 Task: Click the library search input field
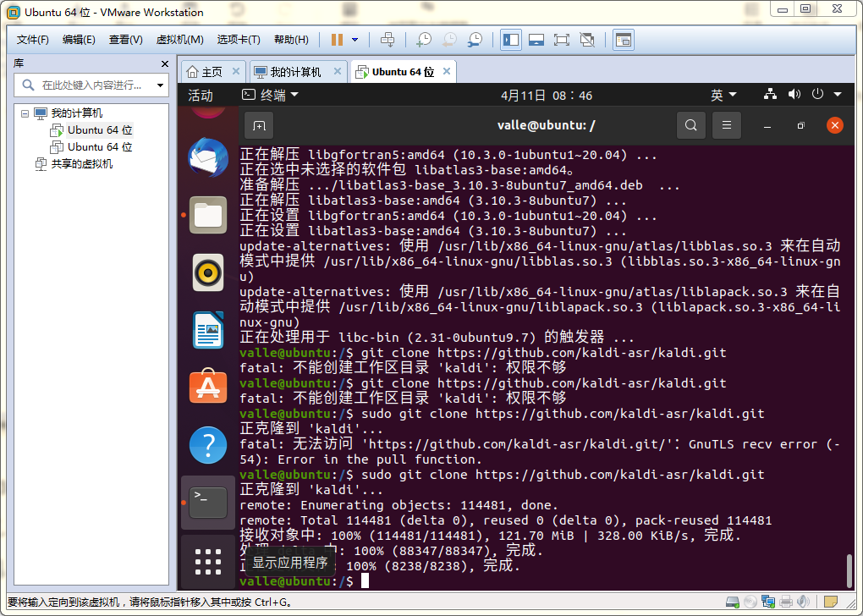click(91, 85)
